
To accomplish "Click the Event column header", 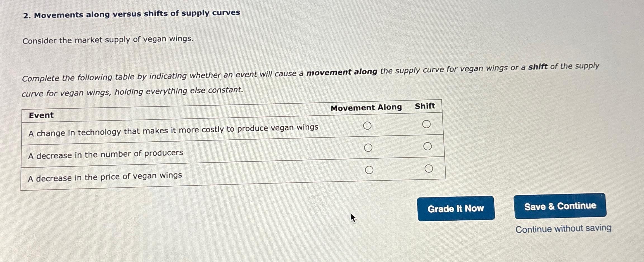I will tap(41, 115).
